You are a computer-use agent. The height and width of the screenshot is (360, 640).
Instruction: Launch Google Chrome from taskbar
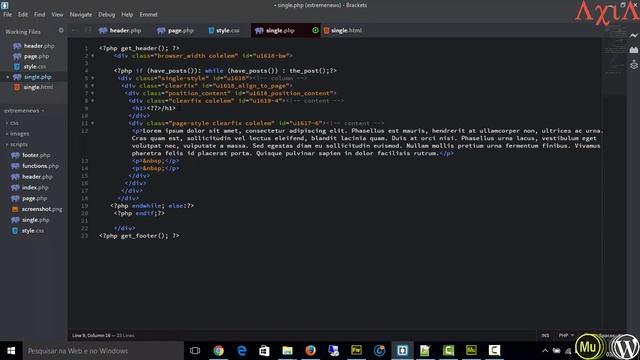218,350
